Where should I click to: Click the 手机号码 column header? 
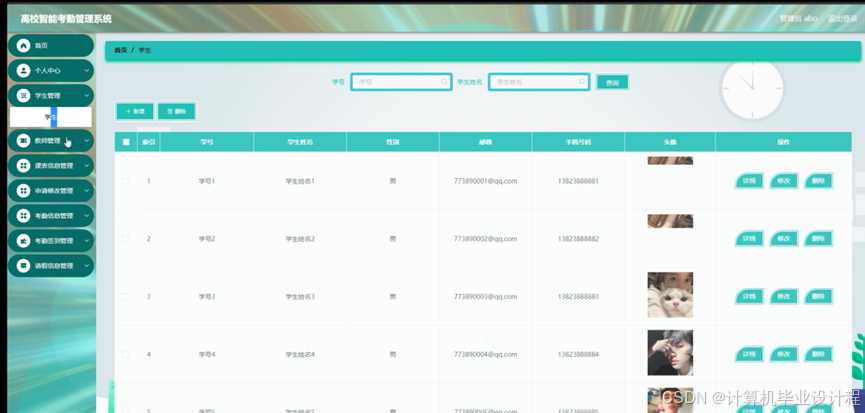(578, 142)
